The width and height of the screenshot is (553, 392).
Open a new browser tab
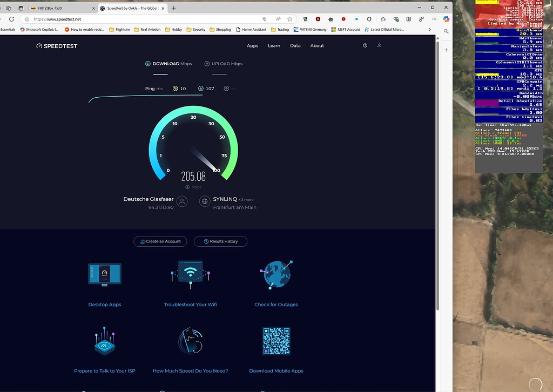point(173,8)
